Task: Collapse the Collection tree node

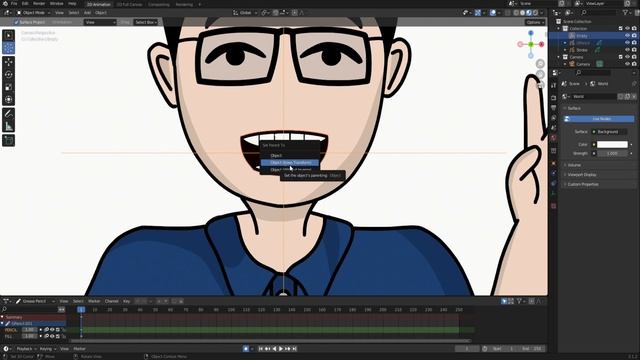Action: [x=559, y=29]
